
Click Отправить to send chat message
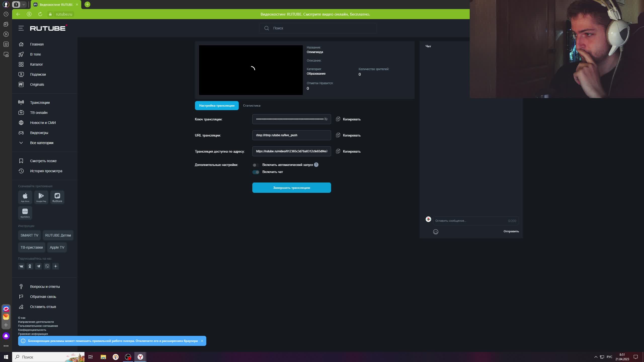[x=511, y=231]
